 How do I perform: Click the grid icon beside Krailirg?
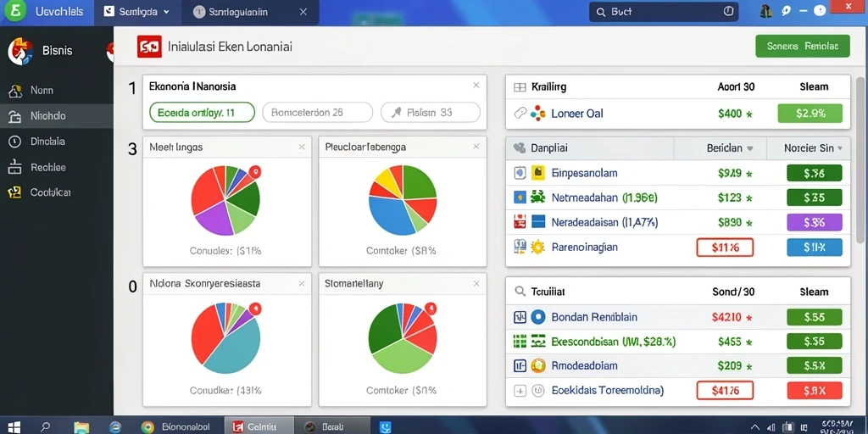click(x=520, y=87)
